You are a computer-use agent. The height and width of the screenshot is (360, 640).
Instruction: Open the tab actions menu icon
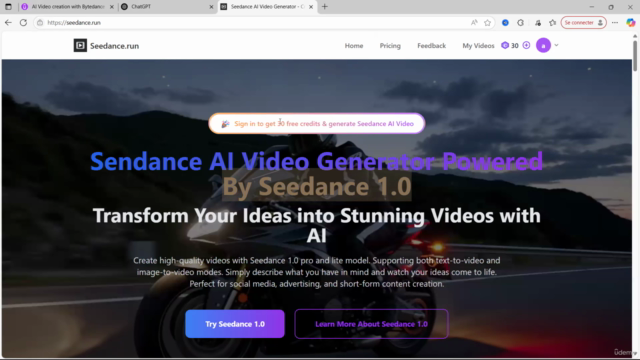point(8,7)
